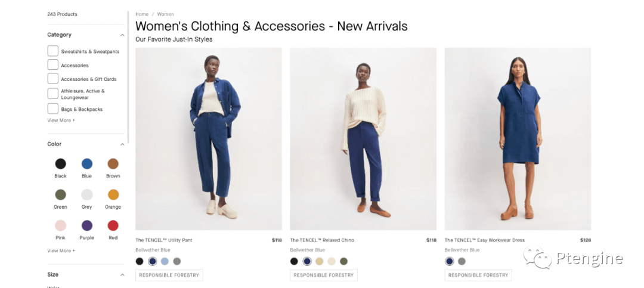Choose light blue swatch under Utility Pant

(165, 261)
